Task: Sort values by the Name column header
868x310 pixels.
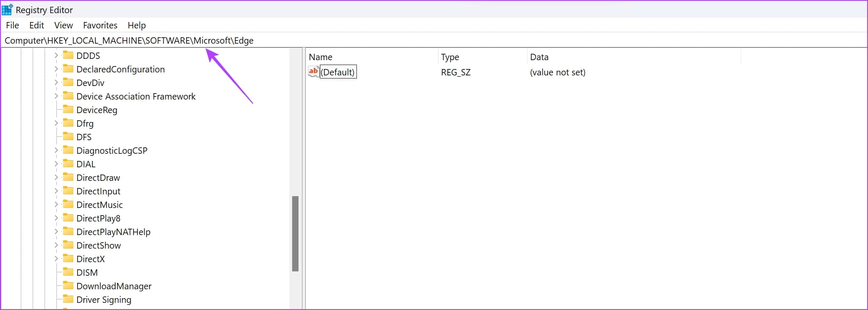Action: (321, 57)
